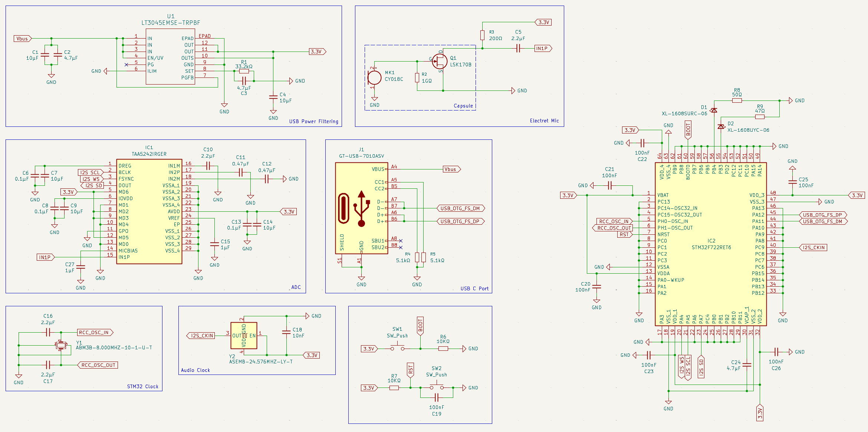Click the Y1 8MHz crystal symbol

(x=61, y=345)
